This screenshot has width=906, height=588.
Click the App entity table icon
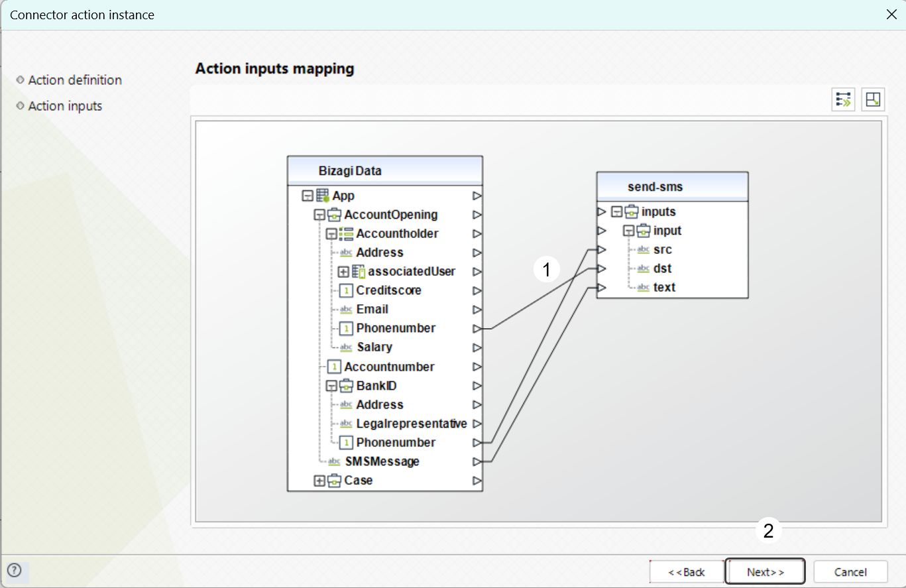(323, 196)
